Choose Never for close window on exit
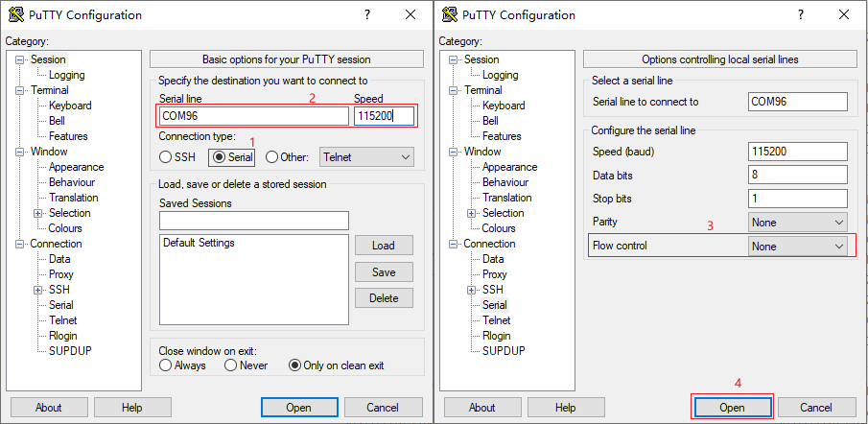The width and height of the screenshot is (868, 424). click(x=230, y=365)
